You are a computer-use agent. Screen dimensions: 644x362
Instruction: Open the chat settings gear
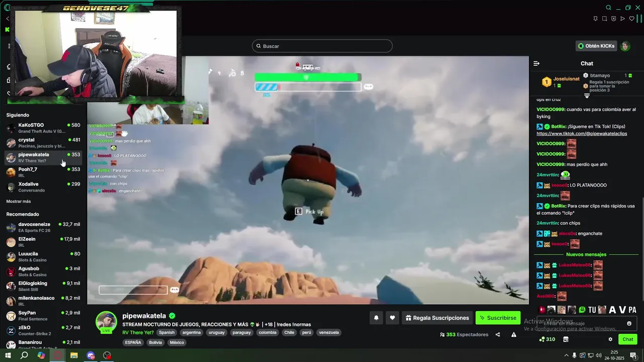pos(610,339)
